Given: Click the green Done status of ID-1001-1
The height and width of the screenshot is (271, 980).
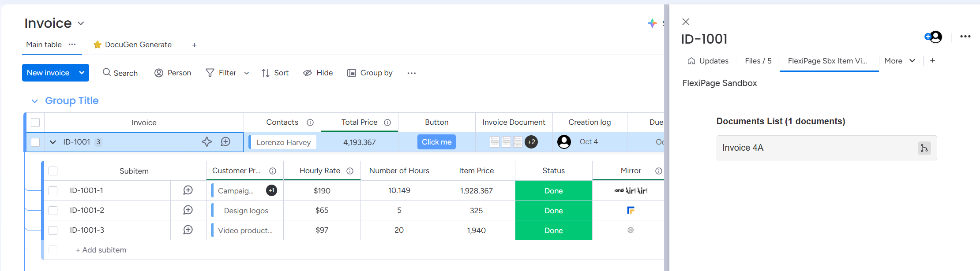Looking at the screenshot, I should (x=553, y=191).
